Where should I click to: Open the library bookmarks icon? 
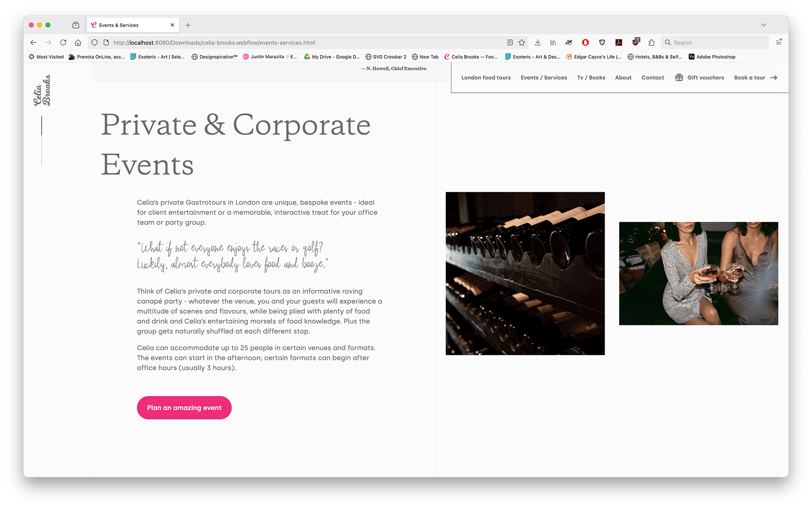point(553,42)
